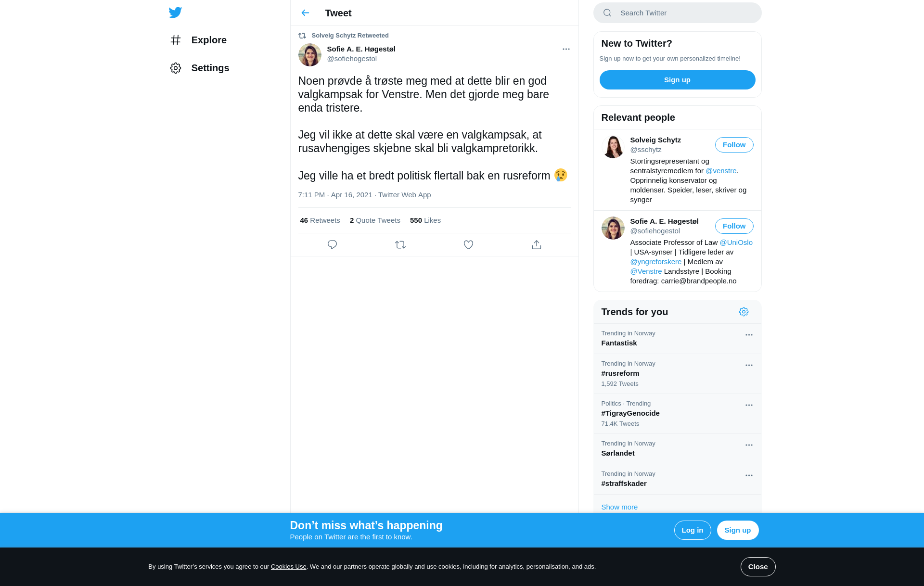Reply to the tweet via speech bubble icon

(x=332, y=245)
